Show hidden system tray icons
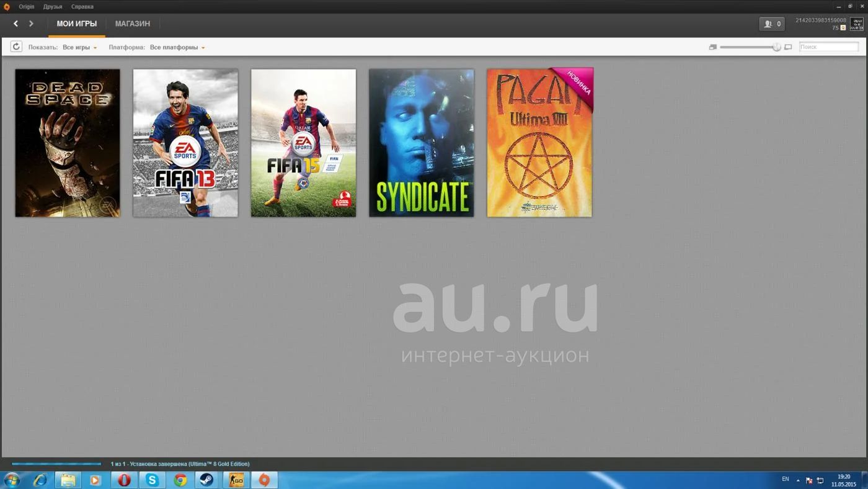 (798, 480)
